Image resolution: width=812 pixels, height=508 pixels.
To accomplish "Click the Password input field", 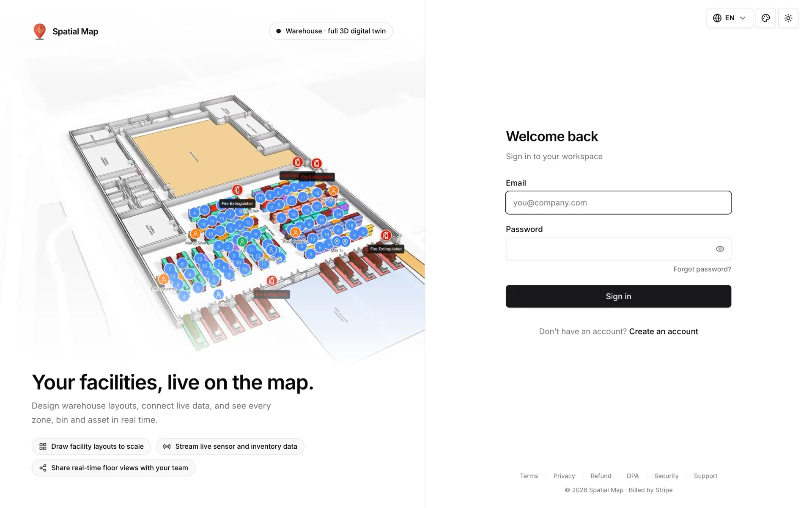I will coord(618,249).
